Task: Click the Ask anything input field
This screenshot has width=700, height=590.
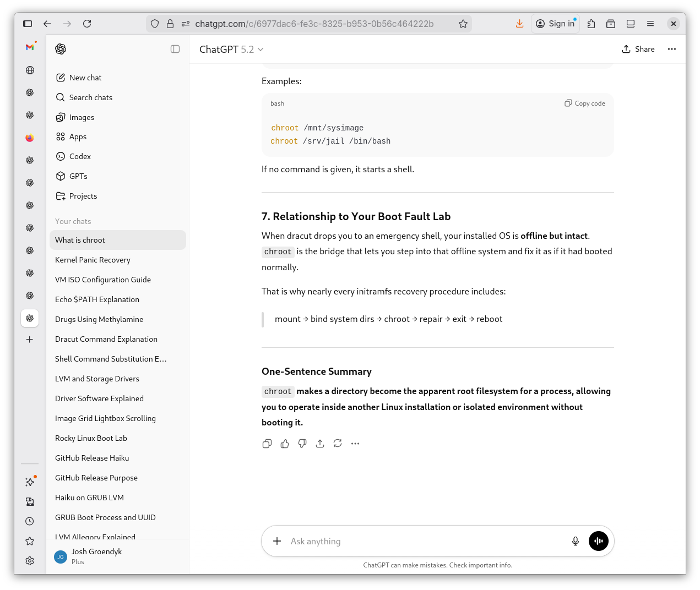Action: point(424,541)
